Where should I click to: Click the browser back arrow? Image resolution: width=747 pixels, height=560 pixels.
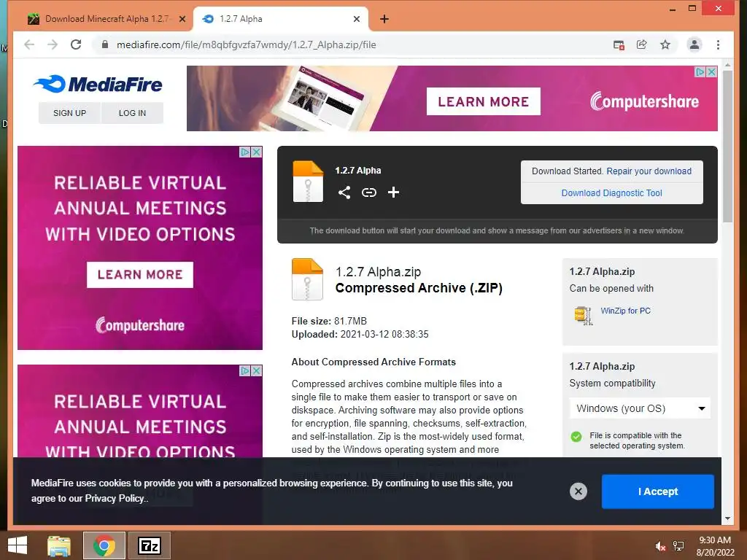click(29, 44)
